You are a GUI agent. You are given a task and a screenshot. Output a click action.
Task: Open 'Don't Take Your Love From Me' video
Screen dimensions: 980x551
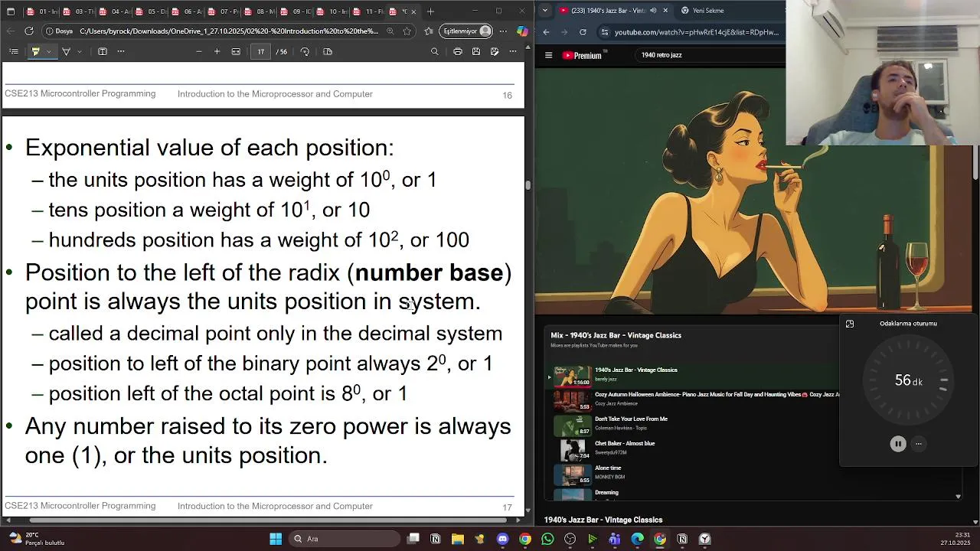pyautogui.click(x=693, y=424)
